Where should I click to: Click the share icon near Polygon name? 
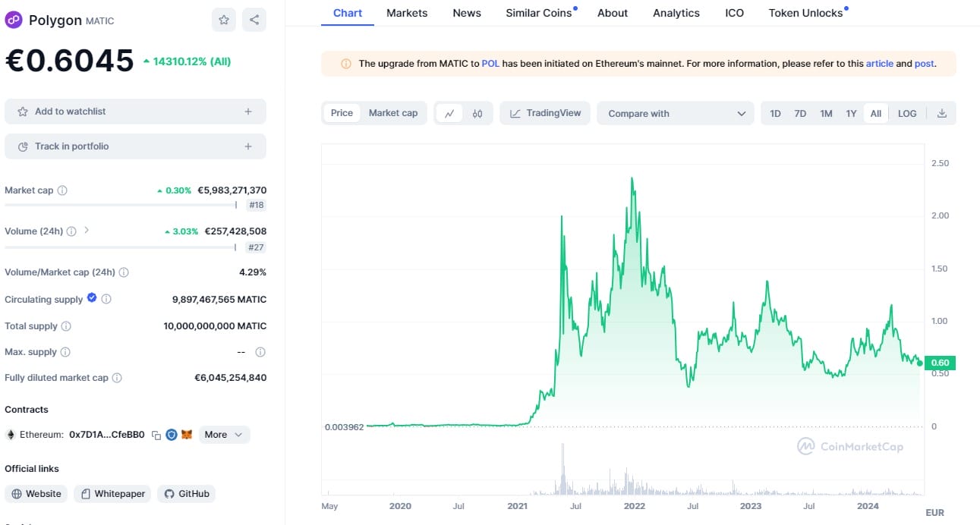(x=254, y=20)
